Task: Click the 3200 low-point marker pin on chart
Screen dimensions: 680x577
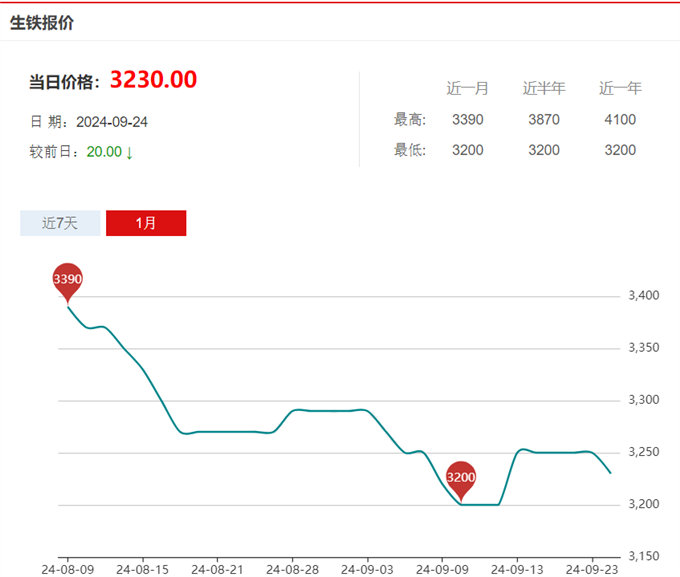Action: click(460, 479)
